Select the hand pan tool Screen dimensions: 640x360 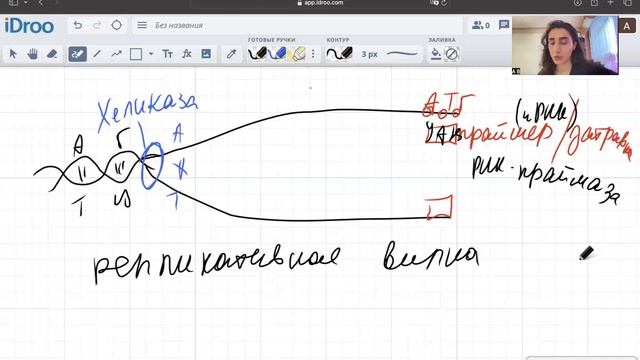tap(32, 54)
